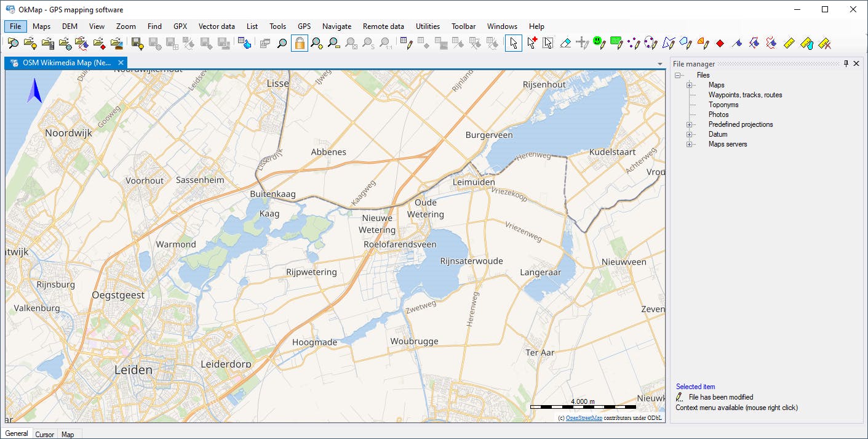Toggle the zoom lock padlock
The width and height of the screenshot is (868, 439).
pos(300,43)
